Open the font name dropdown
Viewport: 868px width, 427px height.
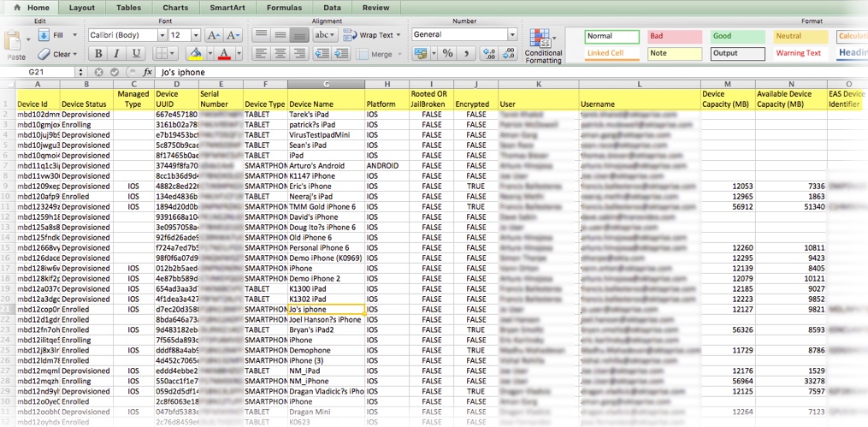tap(162, 35)
